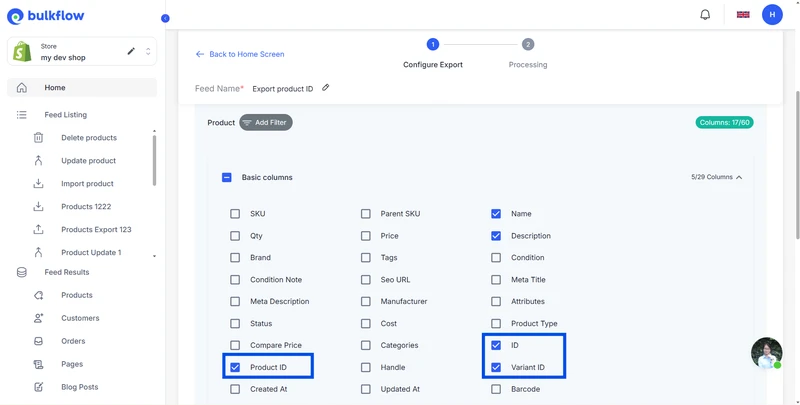
Task: Open Feed Results in the sidebar
Action: tap(67, 272)
